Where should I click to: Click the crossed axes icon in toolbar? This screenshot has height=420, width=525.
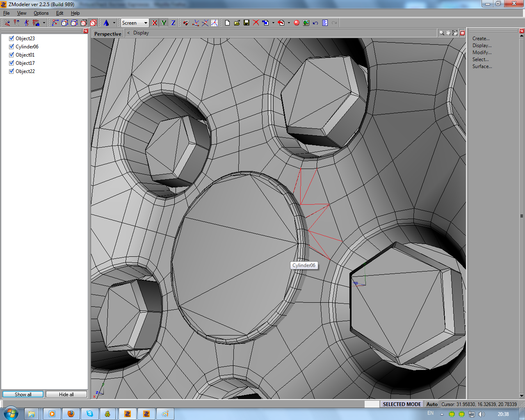(205, 23)
